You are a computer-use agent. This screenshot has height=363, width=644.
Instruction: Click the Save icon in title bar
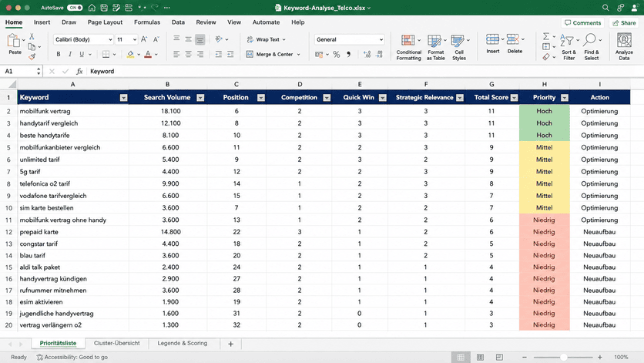coord(104,8)
